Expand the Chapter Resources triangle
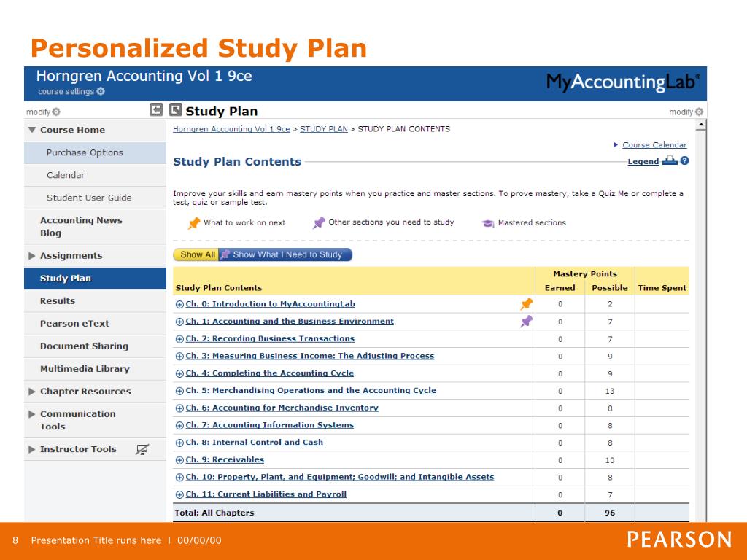Image resolution: width=747 pixels, height=560 pixels. click(x=32, y=392)
